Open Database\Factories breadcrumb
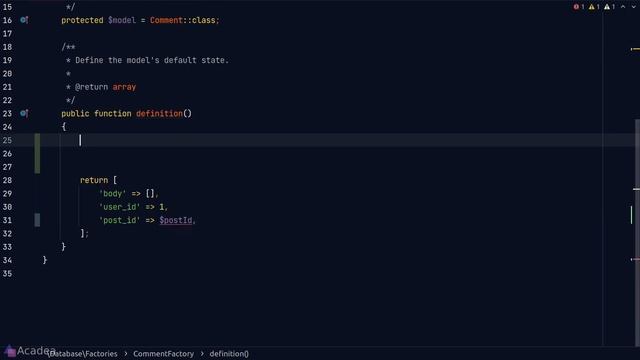The height and width of the screenshot is (360, 640). 83,354
